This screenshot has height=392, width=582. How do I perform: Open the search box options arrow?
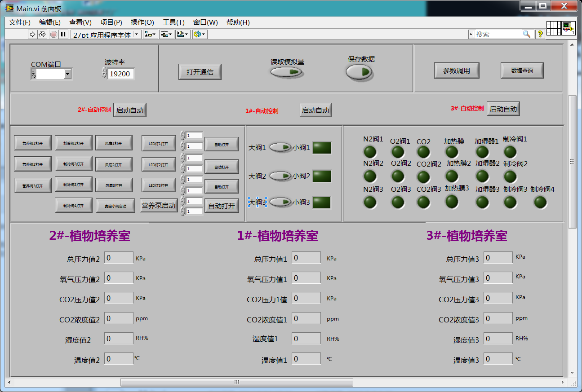click(471, 34)
